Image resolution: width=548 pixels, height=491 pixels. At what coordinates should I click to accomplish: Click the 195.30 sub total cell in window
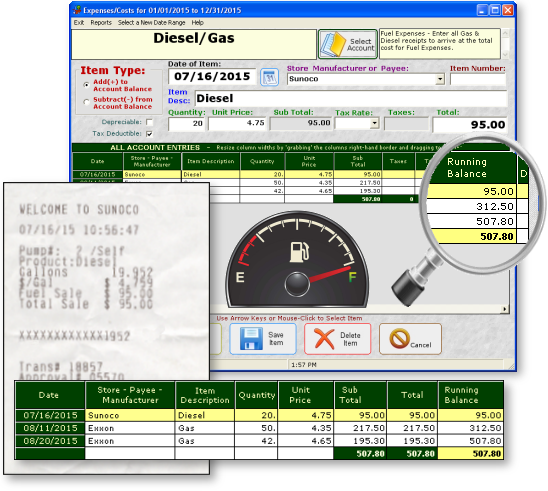coord(358,191)
